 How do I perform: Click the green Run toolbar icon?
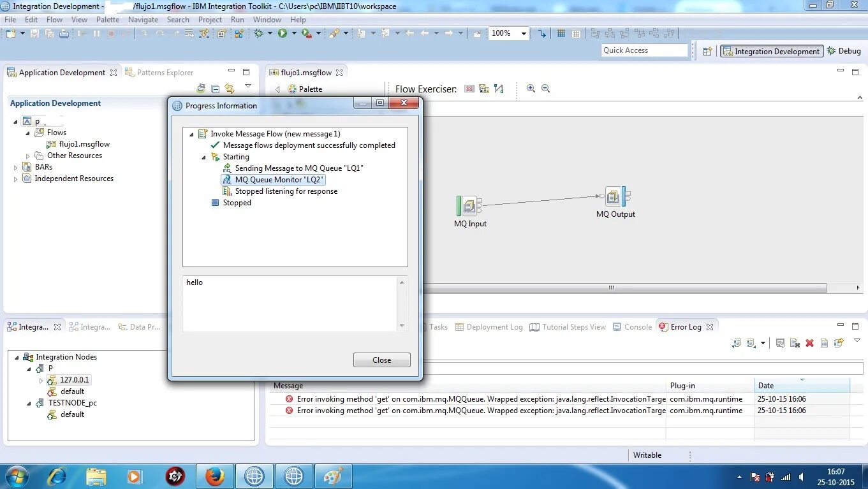283,33
